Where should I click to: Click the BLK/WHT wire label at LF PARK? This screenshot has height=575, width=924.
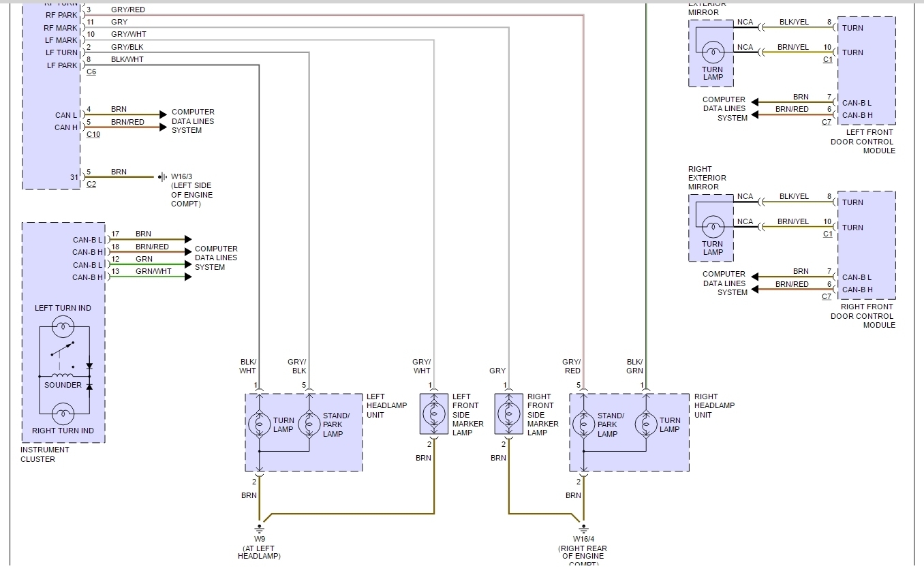coord(127,59)
